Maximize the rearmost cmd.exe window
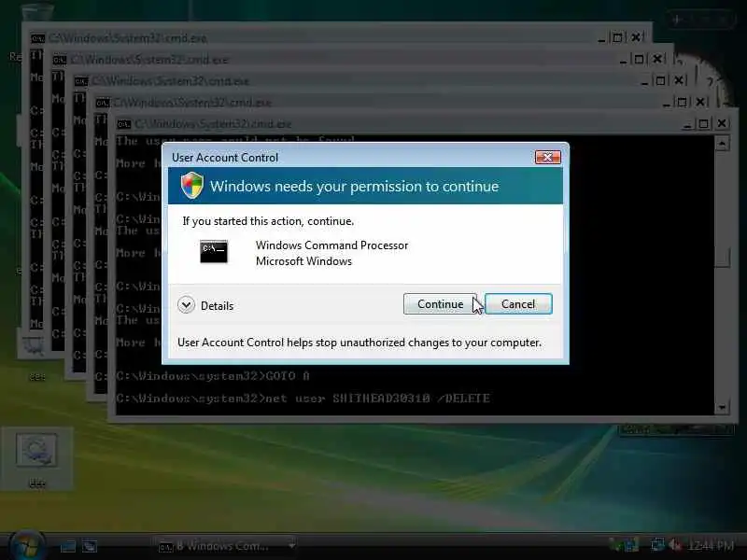The height and width of the screenshot is (560, 747). click(617, 37)
